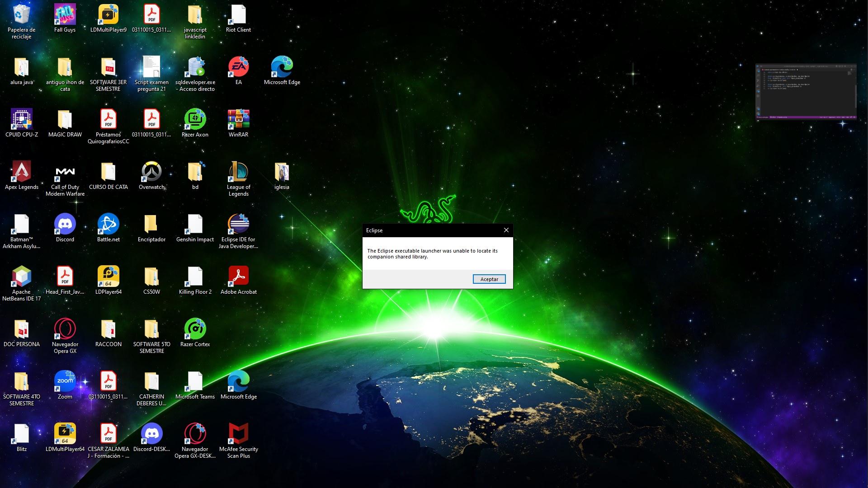Close the Eclipse error dialog
This screenshot has width=868, height=488.
click(x=506, y=230)
